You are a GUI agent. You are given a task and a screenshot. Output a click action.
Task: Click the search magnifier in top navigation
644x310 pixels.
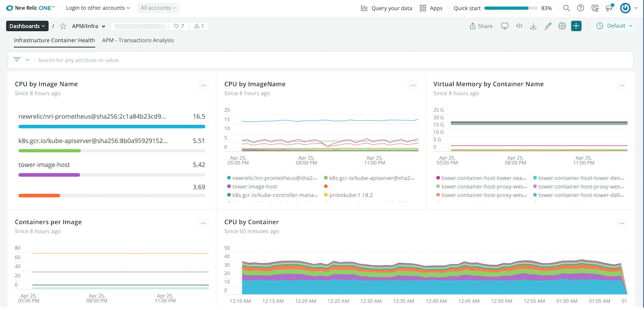click(566, 8)
